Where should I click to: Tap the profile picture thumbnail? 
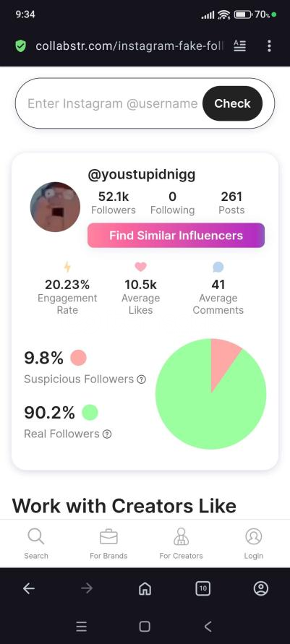[55, 207]
